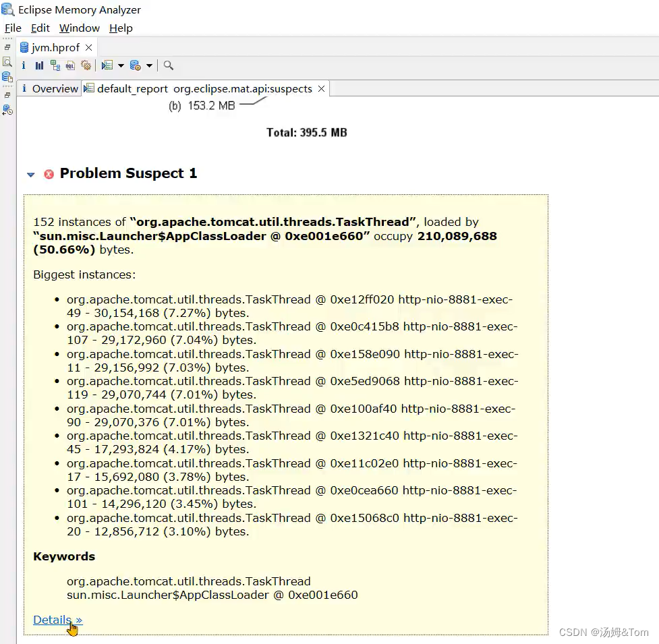Click the Total: 395.5 MB label

[x=307, y=133]
